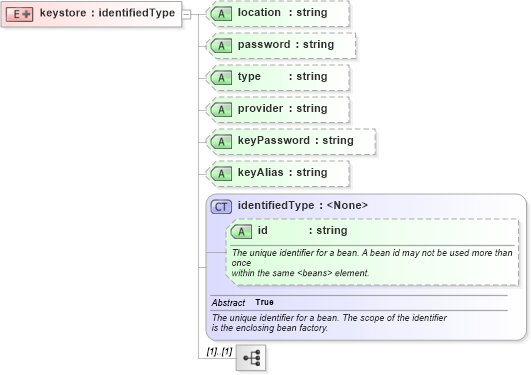531x375 pixels.
Task: Select the 'identifiedType : <None>' title
Action: pyautogui.click(x=302, y=205)
